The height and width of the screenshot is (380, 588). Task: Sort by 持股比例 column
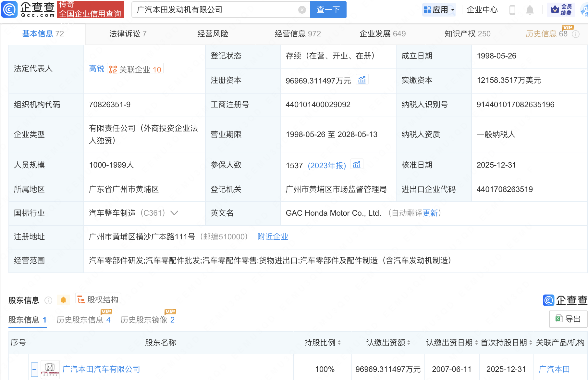point(339,343)
